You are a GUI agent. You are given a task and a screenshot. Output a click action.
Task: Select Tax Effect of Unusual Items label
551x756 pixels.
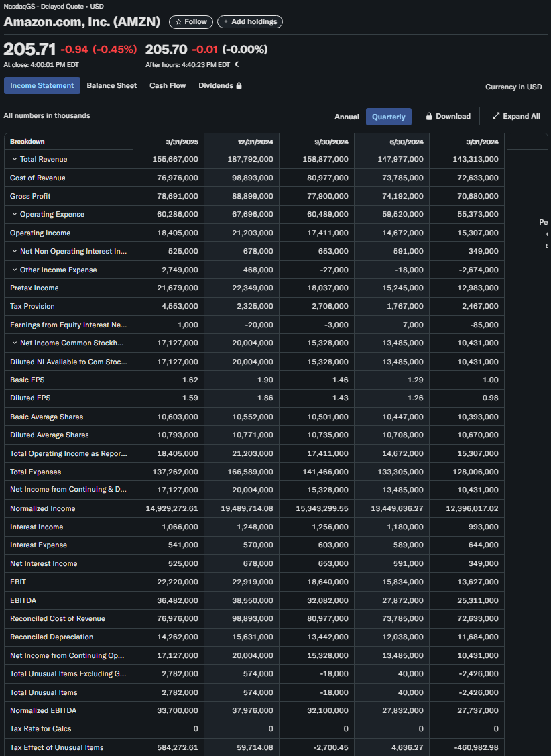pyautogui.click(x=57, y=747)
